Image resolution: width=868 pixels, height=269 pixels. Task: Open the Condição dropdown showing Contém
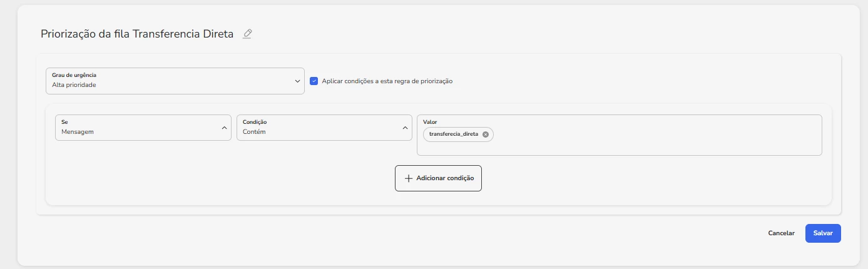324,128
